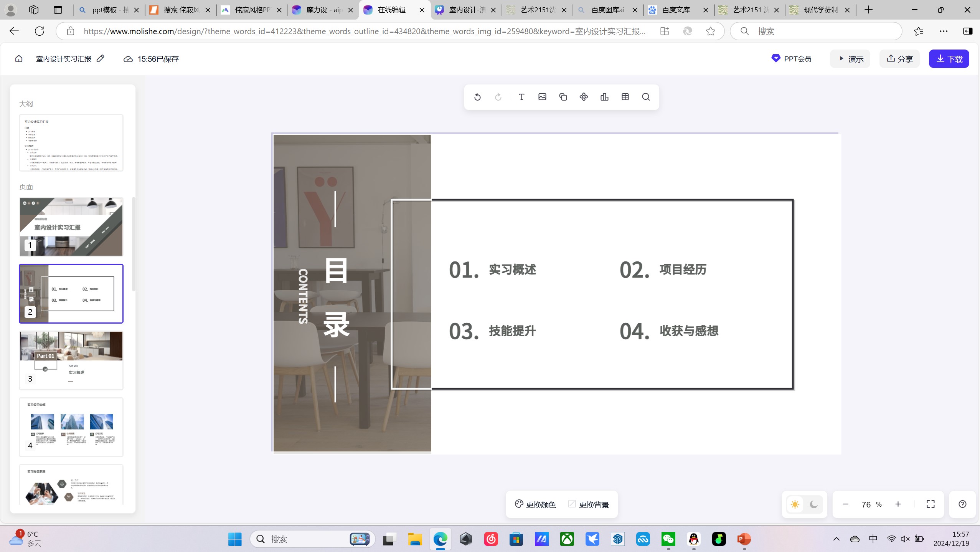Click the search magnifier in editor toolbar
The image size is (980, 552).
[x=646, y=97]
